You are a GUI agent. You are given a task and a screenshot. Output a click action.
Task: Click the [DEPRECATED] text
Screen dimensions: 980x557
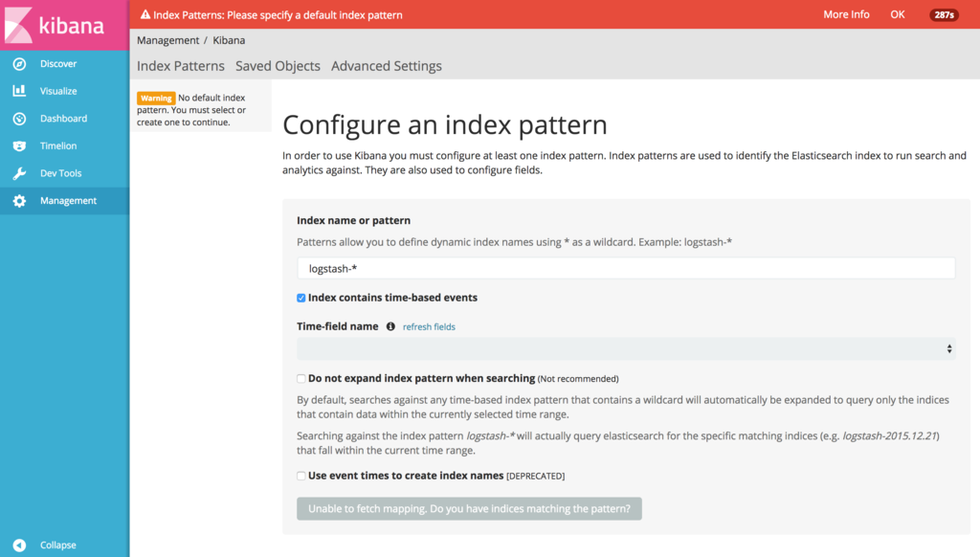[x=535, y=477]
